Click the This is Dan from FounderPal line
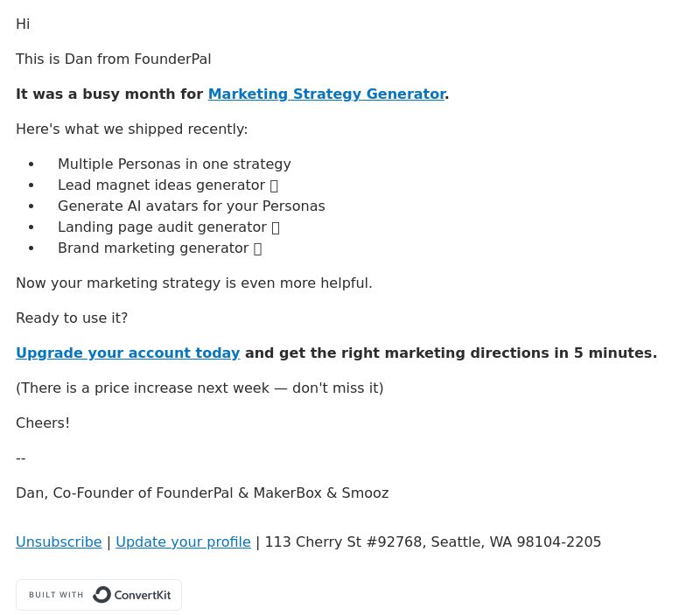The height and width of the screenshot is (615, 700). click(114, 59)
